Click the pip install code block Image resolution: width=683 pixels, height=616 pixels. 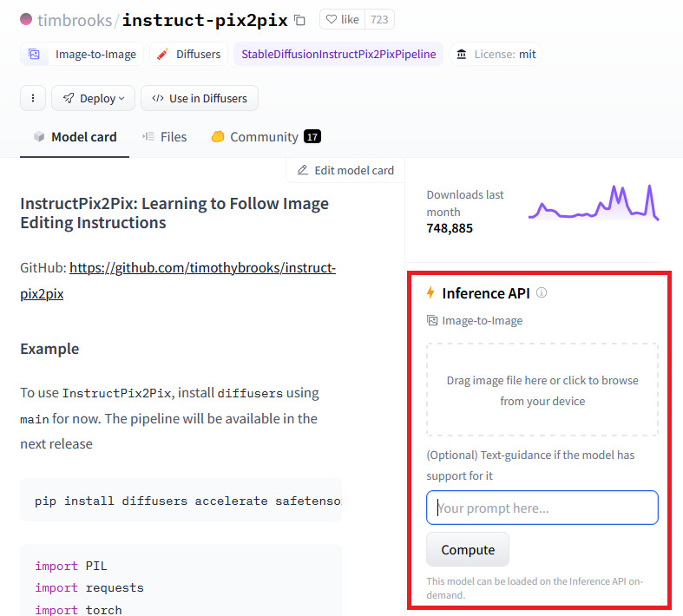(181, 501)
